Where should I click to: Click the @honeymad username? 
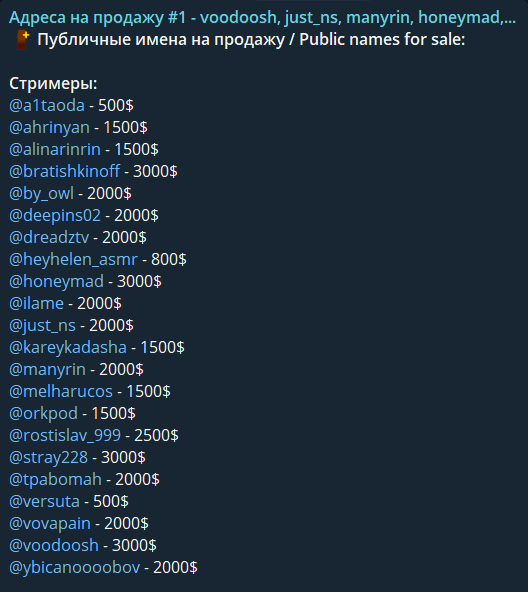coord(56,282)
